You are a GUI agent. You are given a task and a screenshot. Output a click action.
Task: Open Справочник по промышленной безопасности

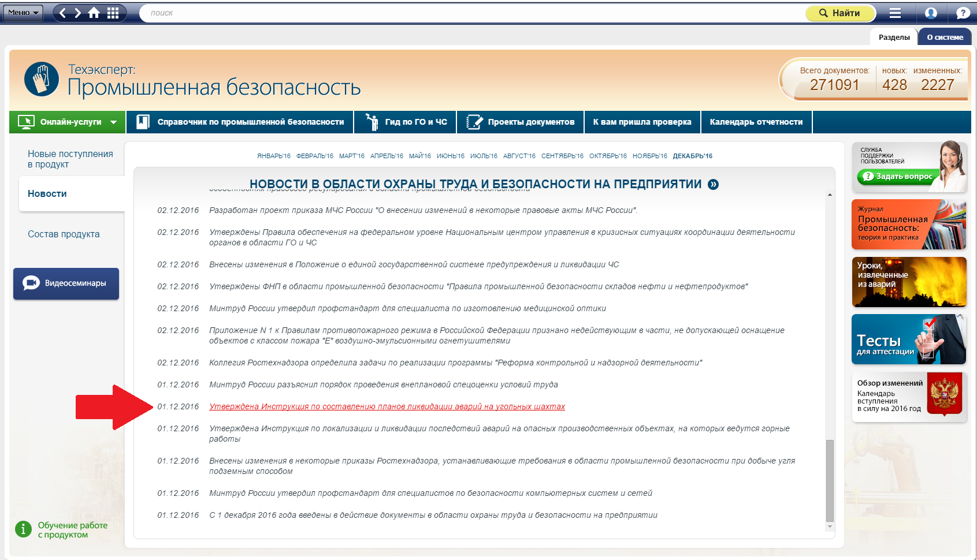coord(240,122)
